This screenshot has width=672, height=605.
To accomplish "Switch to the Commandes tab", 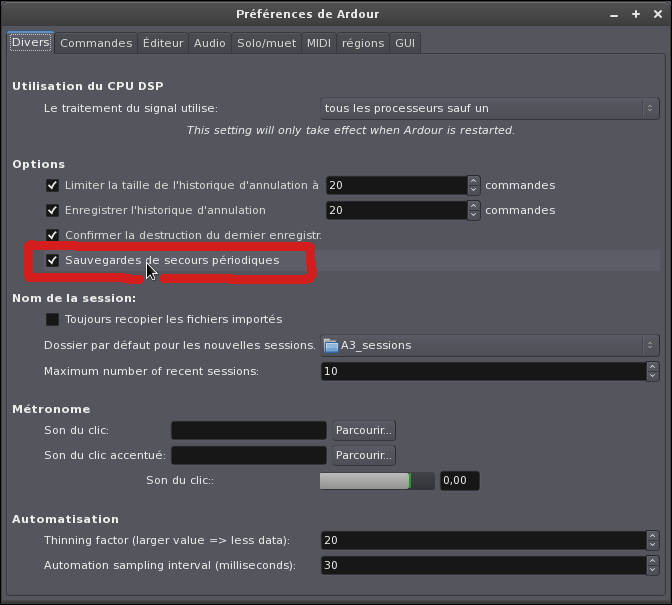I will point(96,43).
